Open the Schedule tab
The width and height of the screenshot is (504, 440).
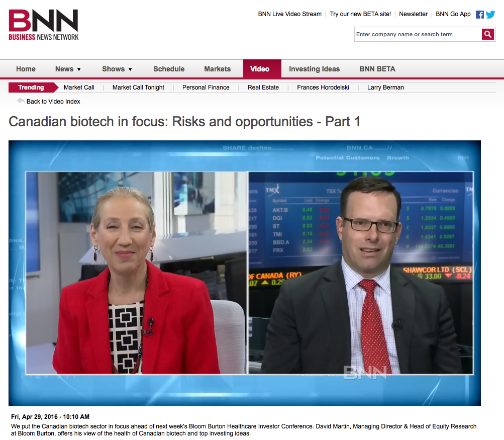(169, 69)
